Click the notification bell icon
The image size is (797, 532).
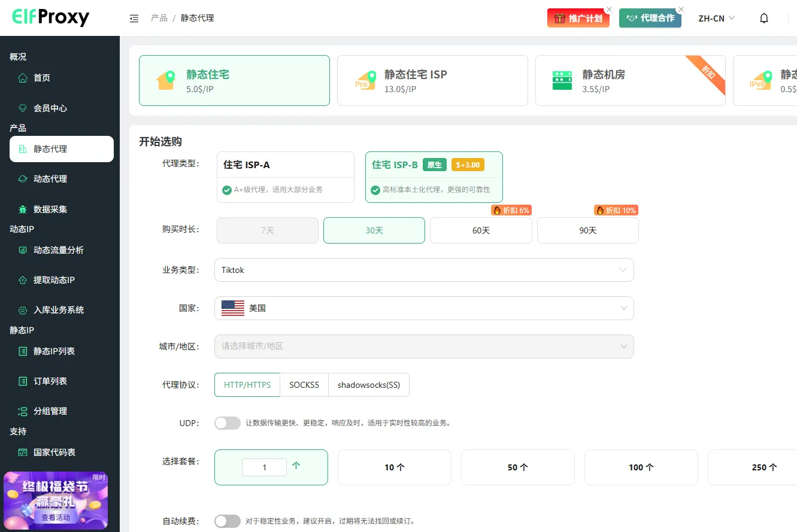764,18
